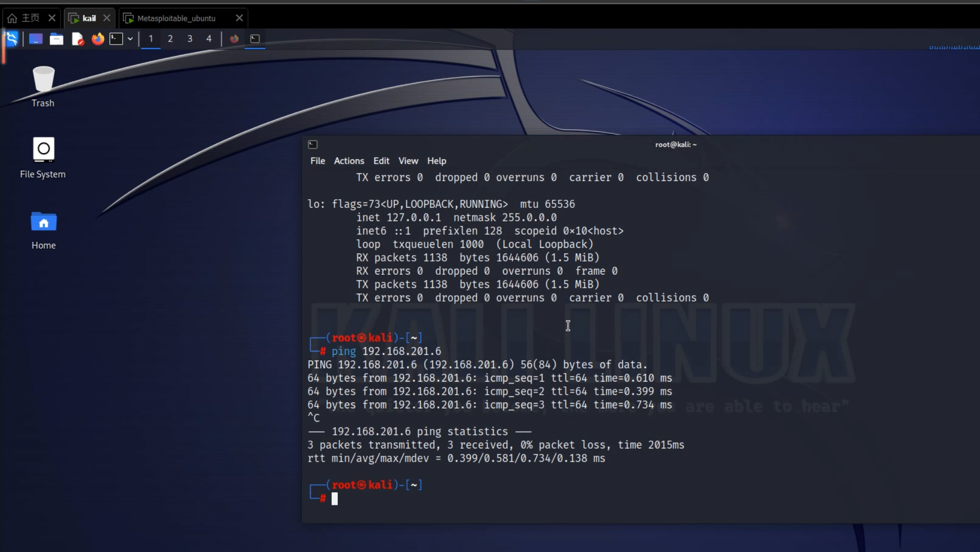
Task: Open the file manager from the panel
Action: point(56,39)
